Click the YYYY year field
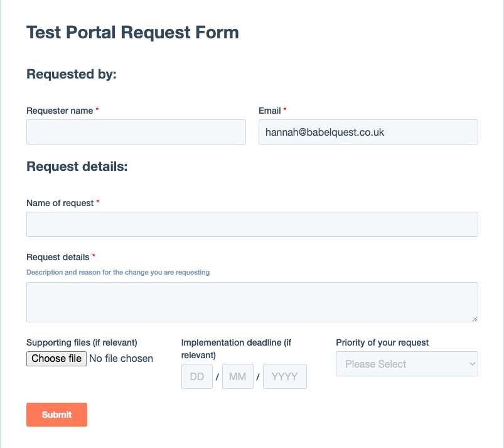Image resolution: width=504 pixels, height=448 pixels. pyautogui.click(x=284, y=376)
